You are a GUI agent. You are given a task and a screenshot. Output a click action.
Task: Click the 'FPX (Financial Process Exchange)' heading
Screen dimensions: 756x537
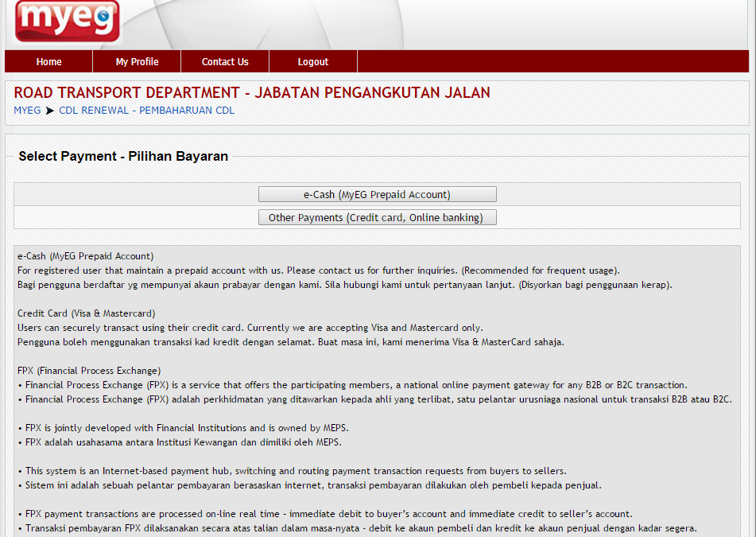click(89, 371)
